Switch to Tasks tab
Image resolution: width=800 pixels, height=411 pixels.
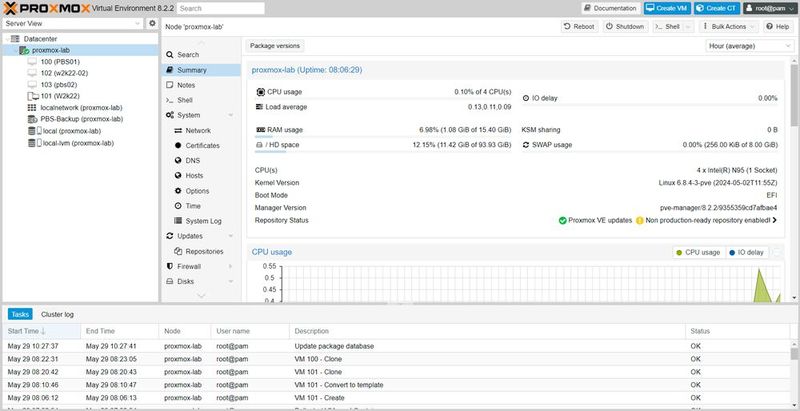pyautogui.click(x=20, y=315)
